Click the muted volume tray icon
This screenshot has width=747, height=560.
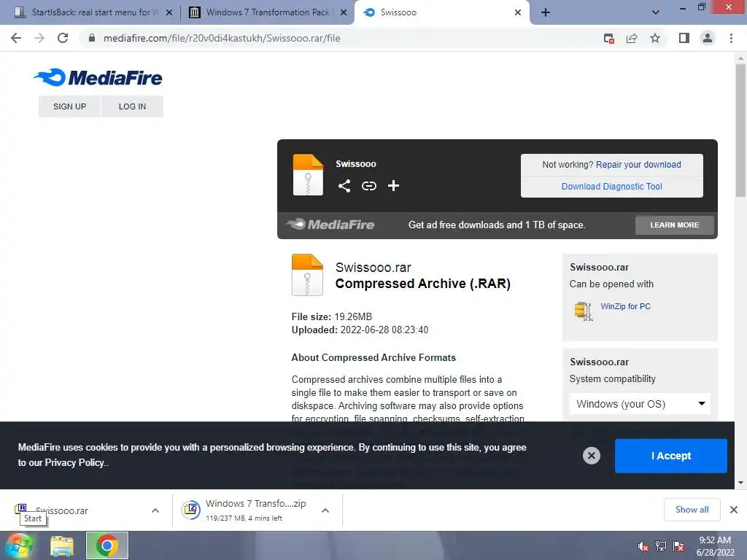[x=643, y=545]
